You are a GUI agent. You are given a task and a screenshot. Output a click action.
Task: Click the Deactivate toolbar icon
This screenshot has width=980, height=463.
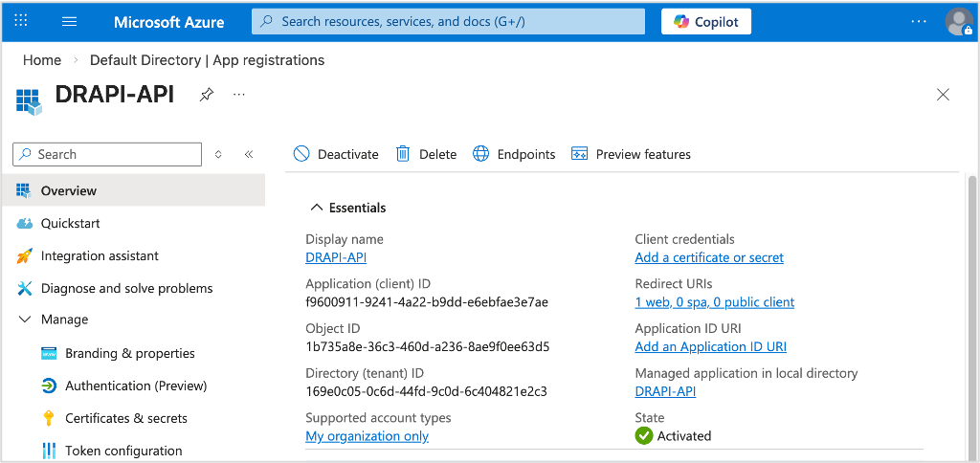[x=301, y=154]
